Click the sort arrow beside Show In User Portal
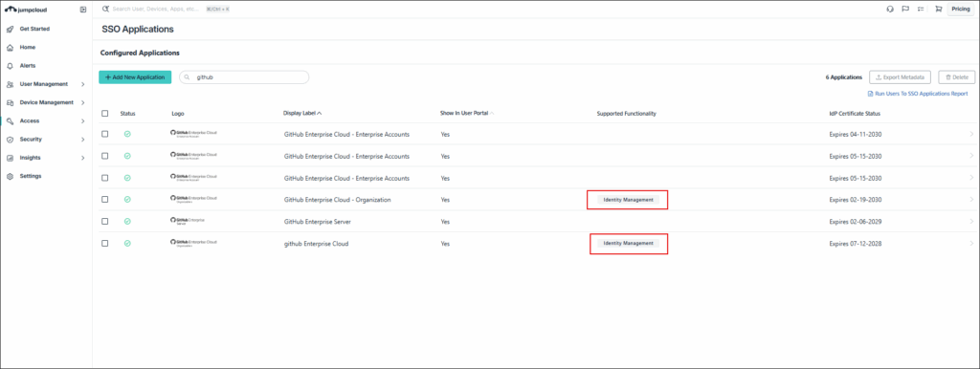980x369 pixels. (x=492, y=114)
